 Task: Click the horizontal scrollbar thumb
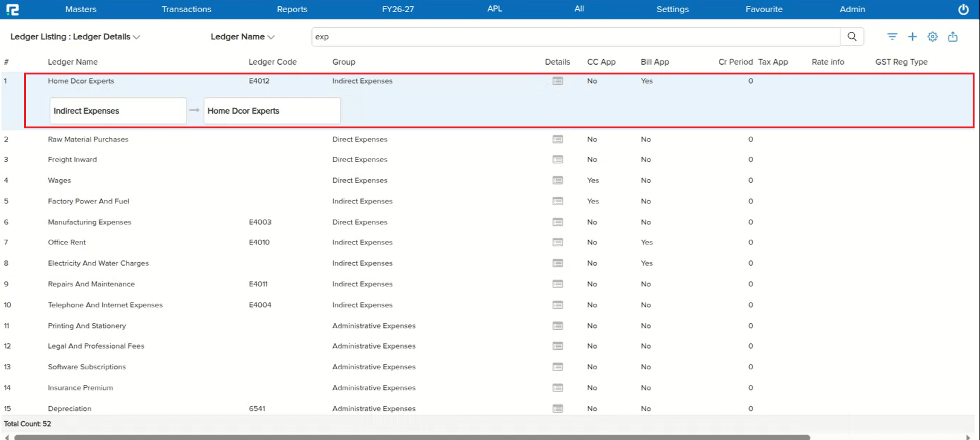[x=412, y=437]
